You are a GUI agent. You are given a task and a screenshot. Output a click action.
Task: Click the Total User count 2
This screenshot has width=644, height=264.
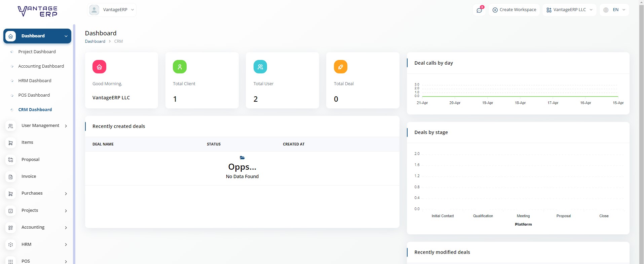pos(256,99)
